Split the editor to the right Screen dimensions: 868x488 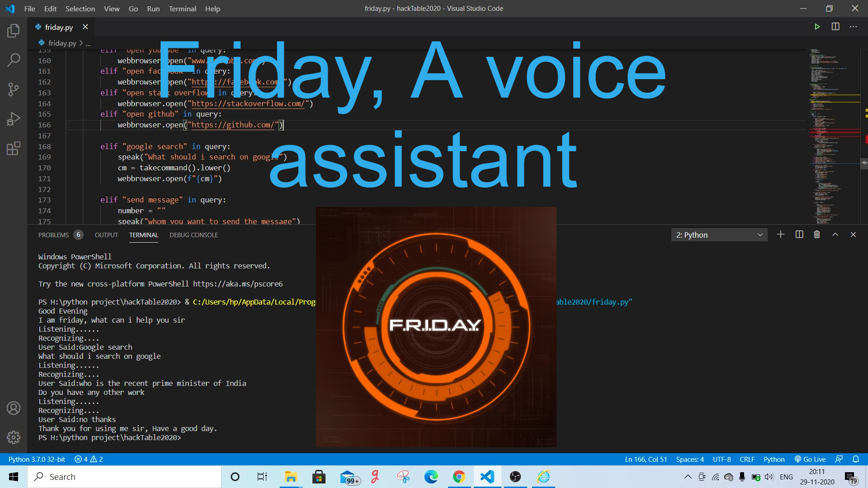[x=835, y=27]
